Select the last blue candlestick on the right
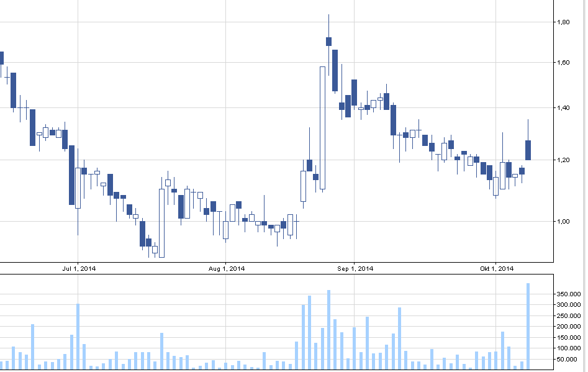The width and height of the screenshot is (588, 372). pyautogui.click(x=528, y=150)
